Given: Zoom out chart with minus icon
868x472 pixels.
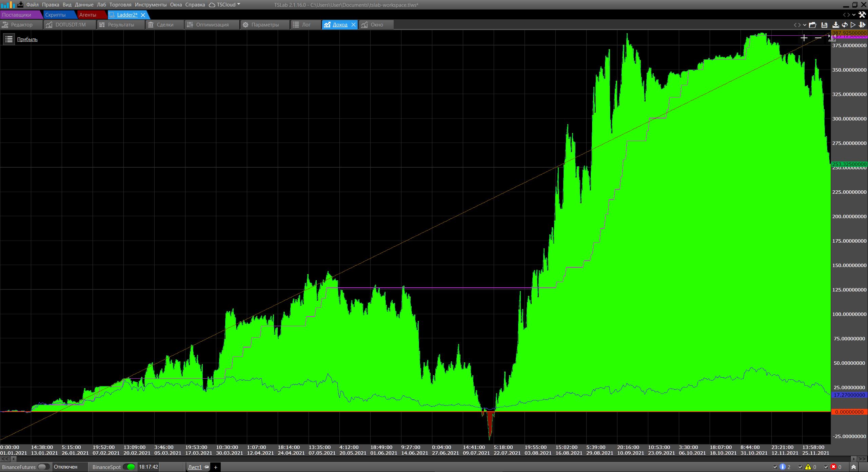Looking at the screenshot, I should click(818, 38).
